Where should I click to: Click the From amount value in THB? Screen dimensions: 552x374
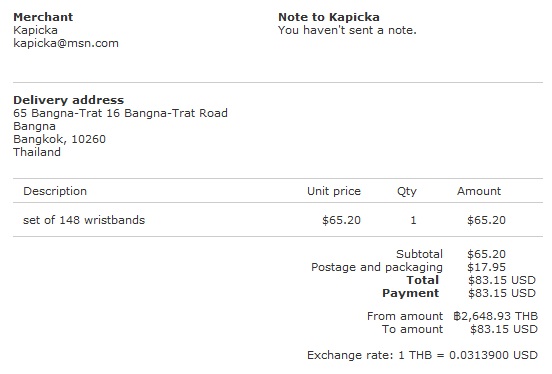point(496,316)
